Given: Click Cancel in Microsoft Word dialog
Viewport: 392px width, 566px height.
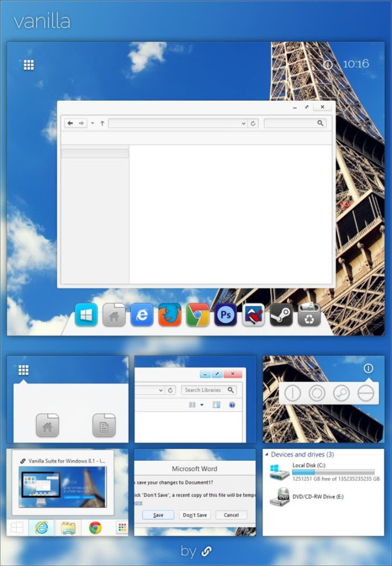Looking at the screenshot, I should [231, 515].
